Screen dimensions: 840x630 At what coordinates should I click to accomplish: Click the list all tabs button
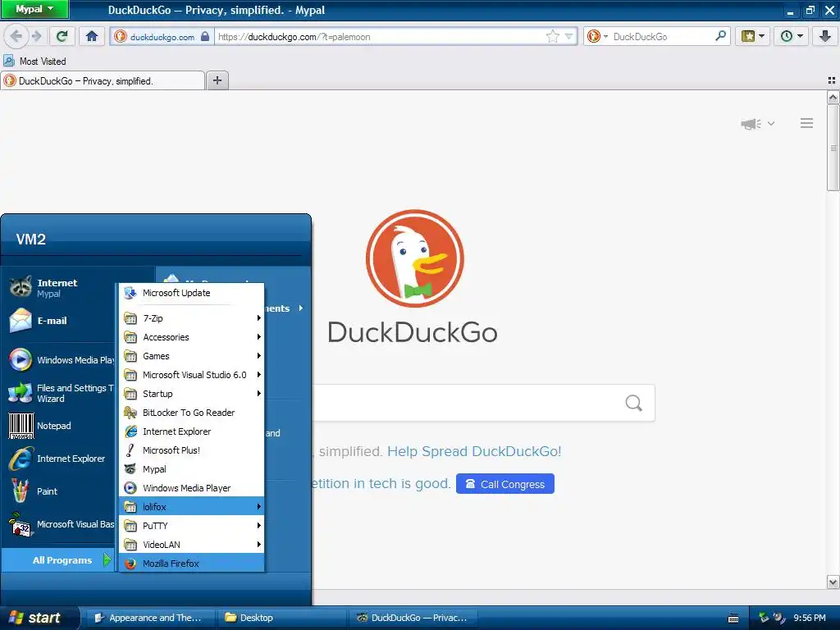tap(832, 80)
